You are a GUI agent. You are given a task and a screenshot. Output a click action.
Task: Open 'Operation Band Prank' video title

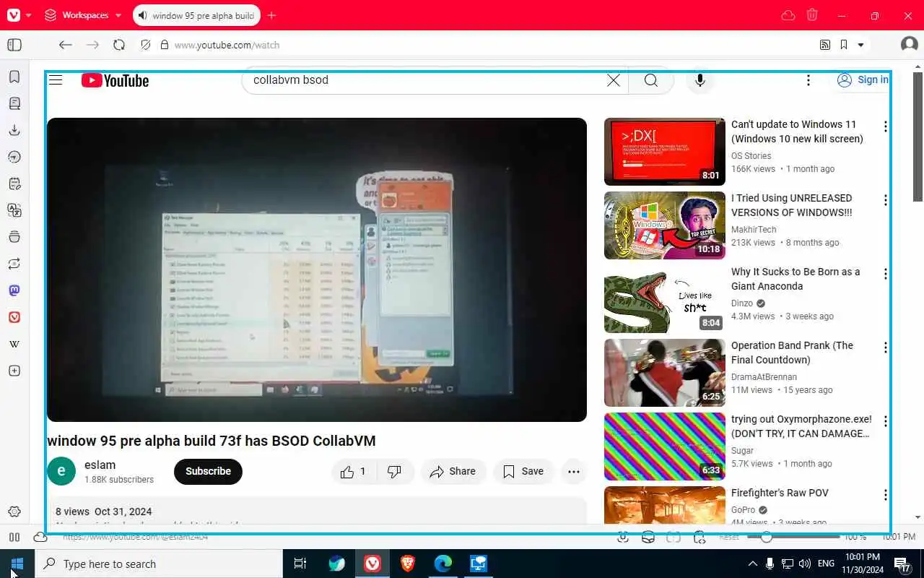pos(792,353)
